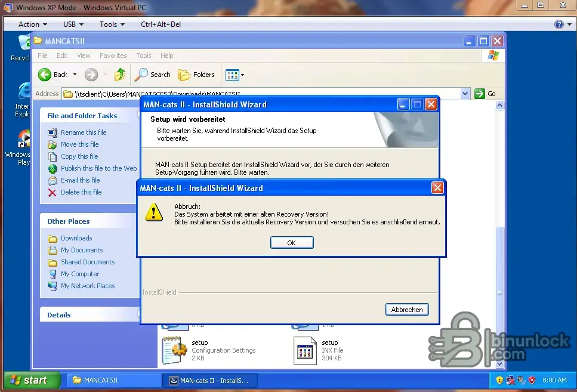Expand the address bar dropdown
Viewport: 577px width, 392px height.
(465, 94)
